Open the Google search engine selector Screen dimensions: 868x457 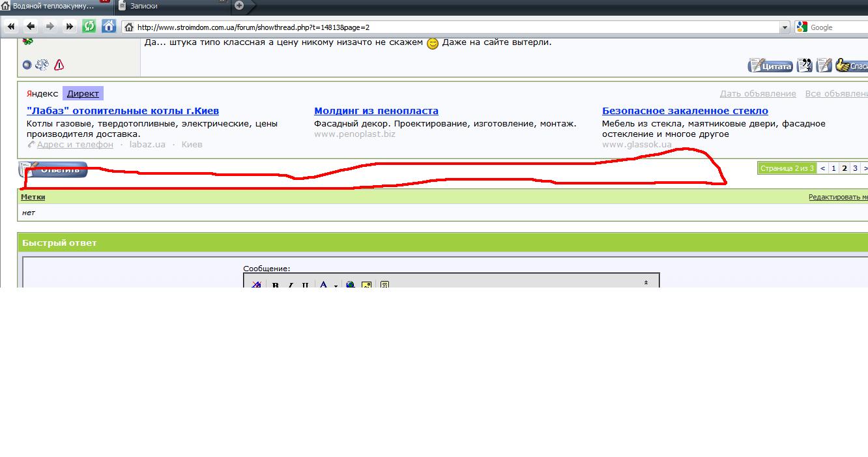coord(802,27)
